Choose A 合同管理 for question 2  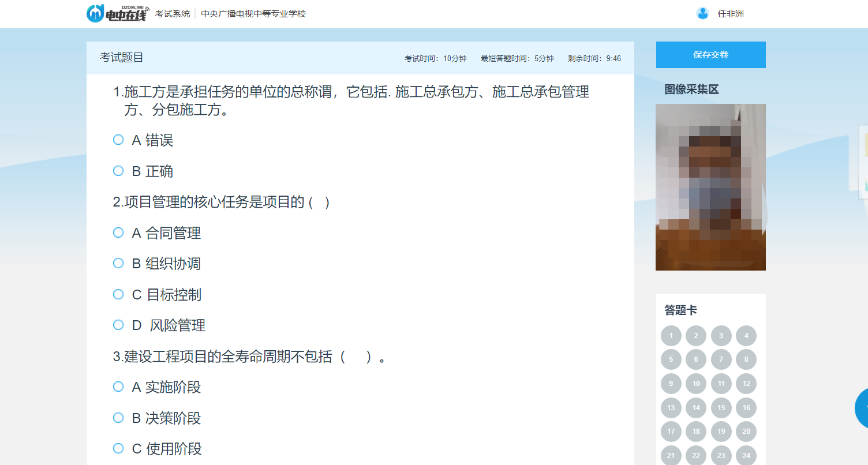click(118, 232)
